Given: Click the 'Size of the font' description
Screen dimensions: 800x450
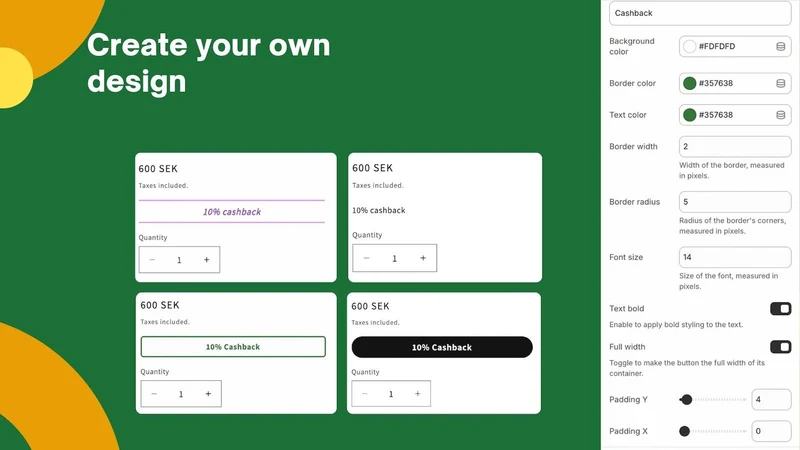Looking at the screenshot, I should coord(729,281).
